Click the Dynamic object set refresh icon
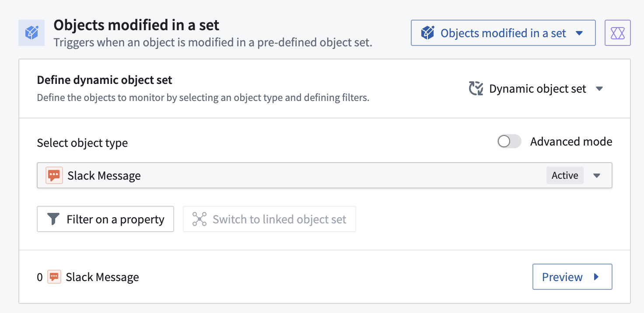This screenshot has width=644, height=313. pyautogui.click(x=476, y=89)
